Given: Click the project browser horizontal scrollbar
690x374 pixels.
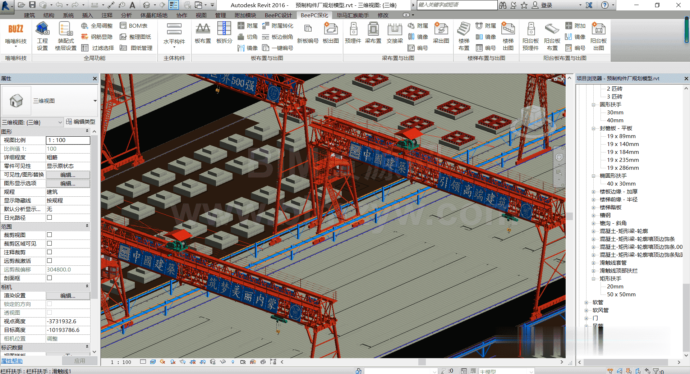Looking at the screenshot, I should tap(631, 362).
